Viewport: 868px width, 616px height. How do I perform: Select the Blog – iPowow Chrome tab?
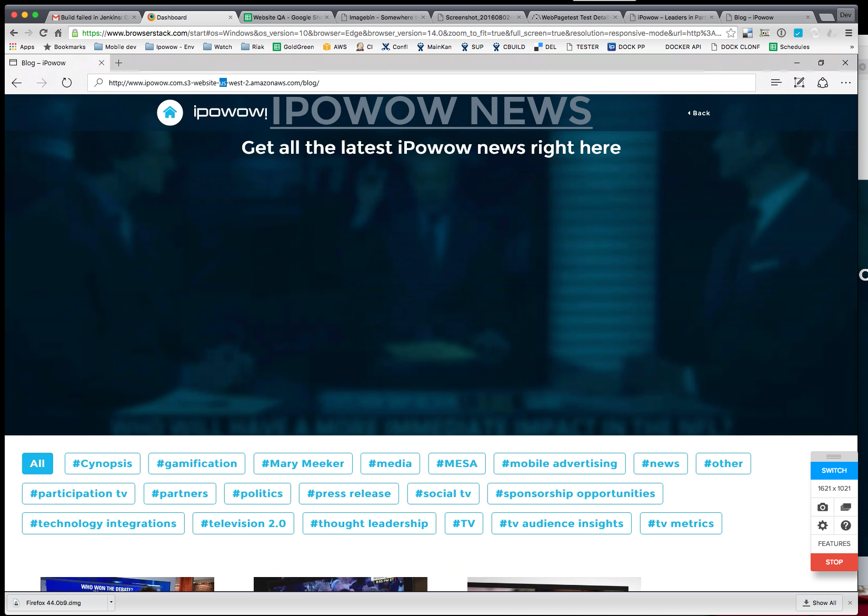(x=766, y=17)
